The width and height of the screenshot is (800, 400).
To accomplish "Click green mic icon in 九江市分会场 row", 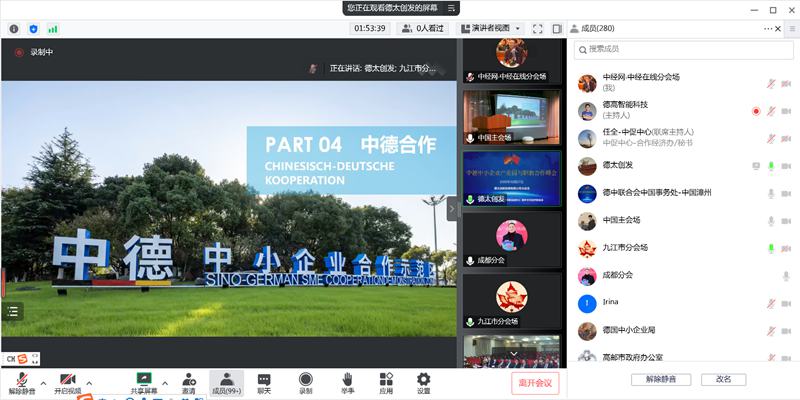I will 771,248.
